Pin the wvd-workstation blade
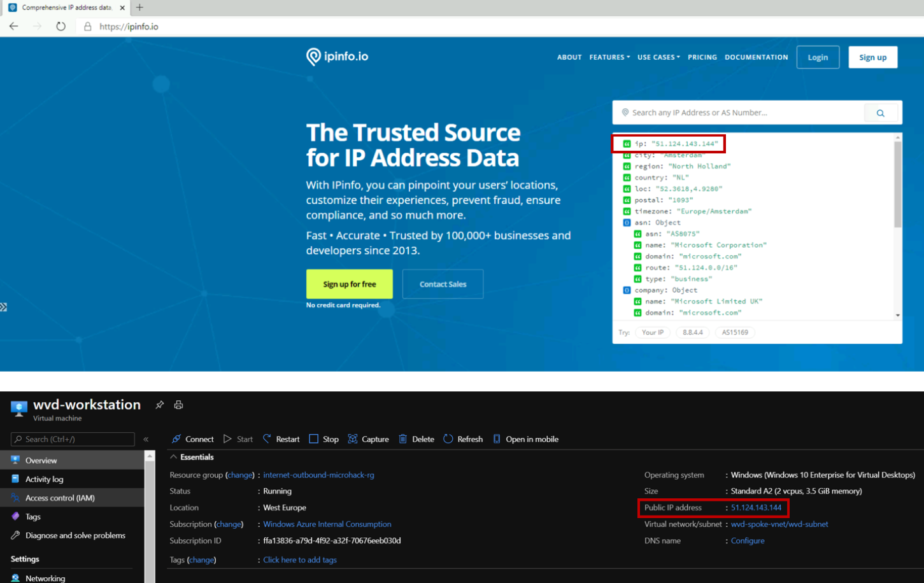This screenshot has width=924, height=583. [160, 405]
